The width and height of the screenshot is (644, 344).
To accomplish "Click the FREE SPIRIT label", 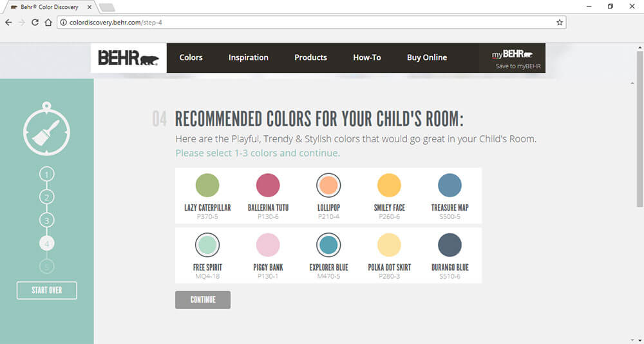I will click(x=207, y=267).
